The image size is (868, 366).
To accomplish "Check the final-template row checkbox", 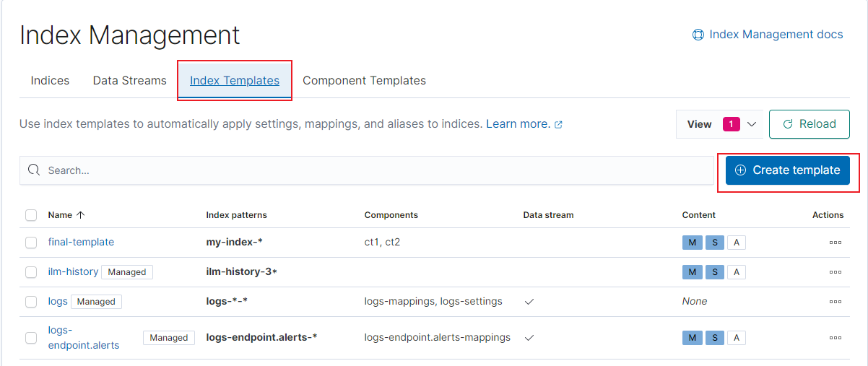I will tap(31, 243).
